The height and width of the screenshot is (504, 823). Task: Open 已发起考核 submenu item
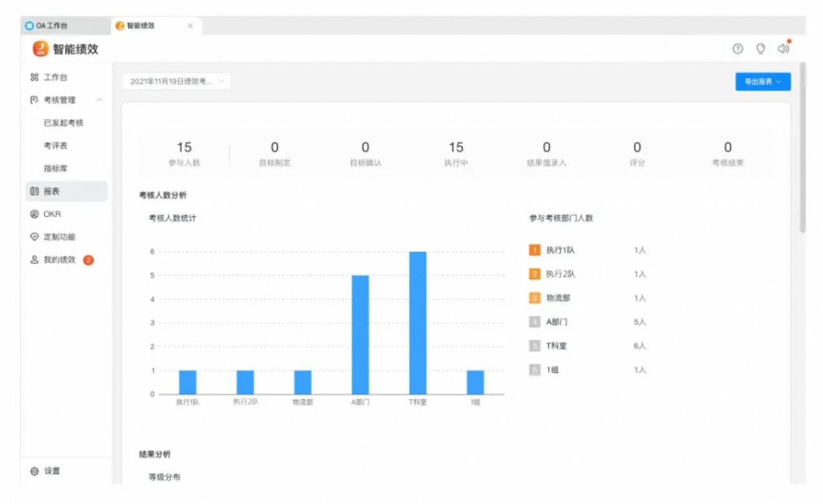(64, 123)
